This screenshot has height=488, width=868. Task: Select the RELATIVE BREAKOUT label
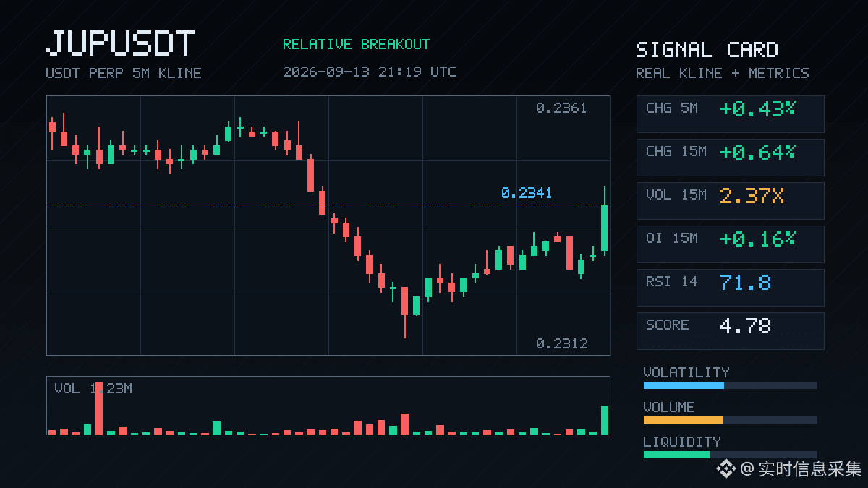pyautogui.click(x=356, y=44)
